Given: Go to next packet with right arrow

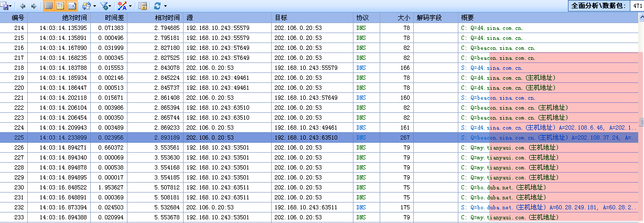Looking at the screenshot, I should pyautogui.click(x=34, y=6).
